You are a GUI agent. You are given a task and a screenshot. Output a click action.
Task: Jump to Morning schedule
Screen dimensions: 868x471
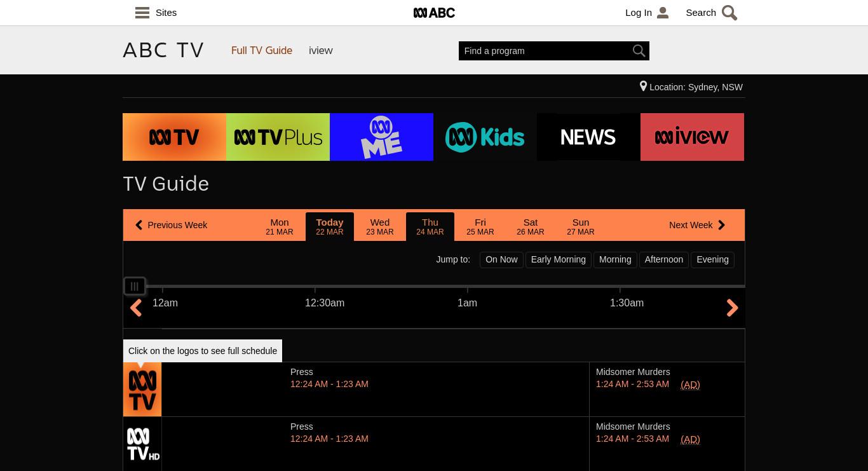(615, 259)
